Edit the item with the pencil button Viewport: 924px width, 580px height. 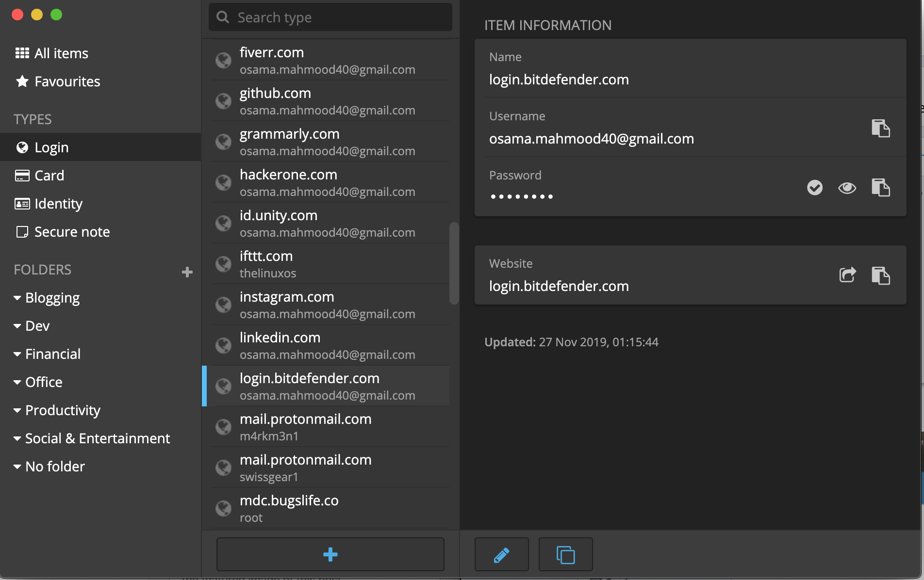(x=501, y=554)
